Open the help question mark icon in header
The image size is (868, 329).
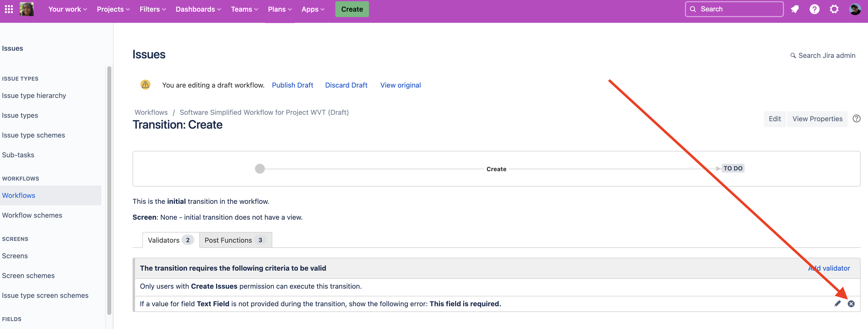814,9
